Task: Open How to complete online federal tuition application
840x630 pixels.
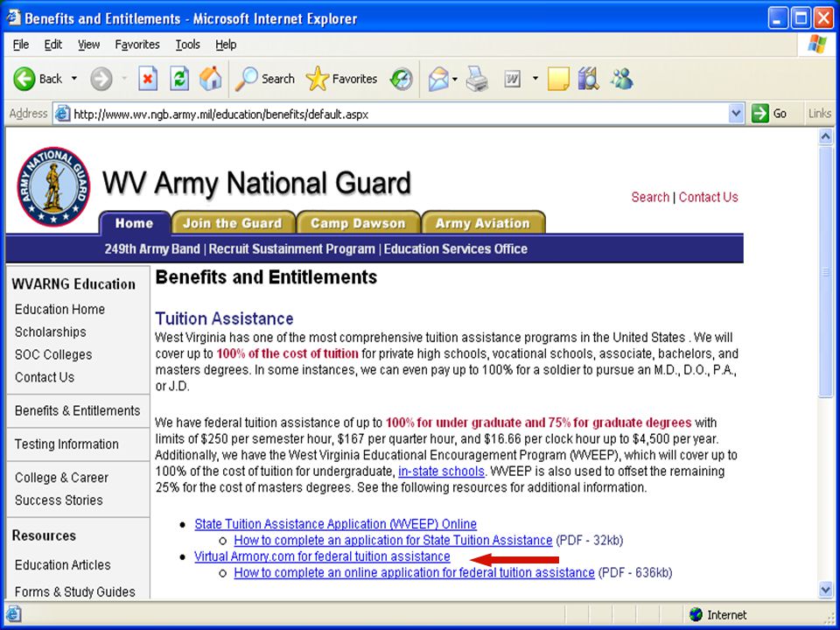Action: 414,572
